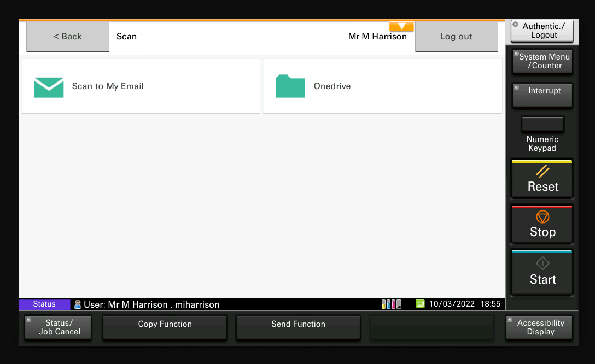Click the user avatar icon in status bar
595x364 pixels.
point(78,304)
